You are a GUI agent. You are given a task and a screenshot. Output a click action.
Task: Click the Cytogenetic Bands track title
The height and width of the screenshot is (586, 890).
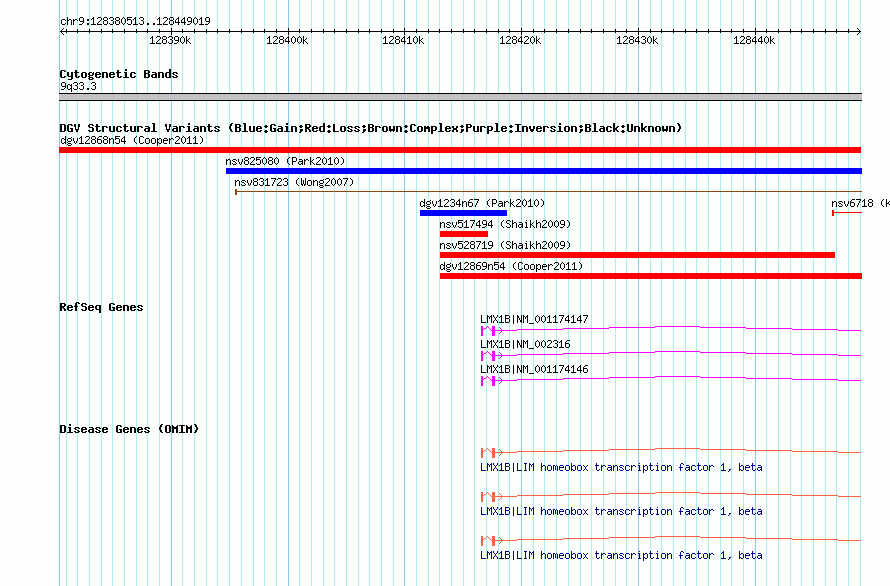(119, 74)
